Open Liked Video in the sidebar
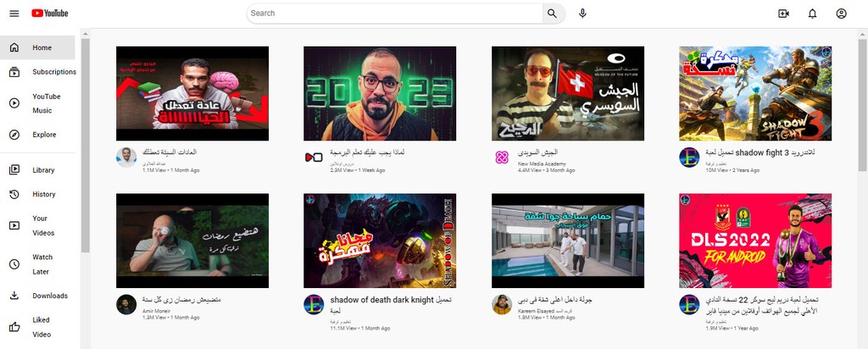 click(37, 327)
